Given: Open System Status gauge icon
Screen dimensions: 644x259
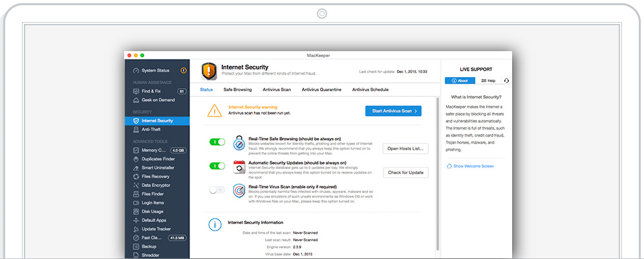Looking at the screenshot, I should pos(136,71).
